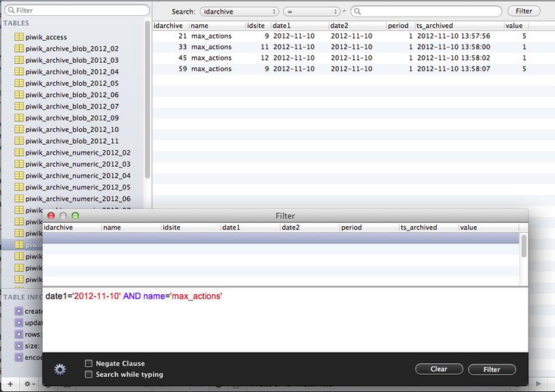Sort results by the idsite column header
Image resolution: width=555 pixels, height=392 pixels.
pos(258,26)
